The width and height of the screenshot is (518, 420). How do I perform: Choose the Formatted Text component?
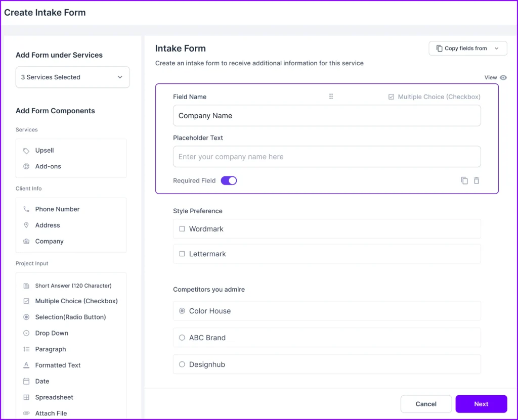coord(57,365)
